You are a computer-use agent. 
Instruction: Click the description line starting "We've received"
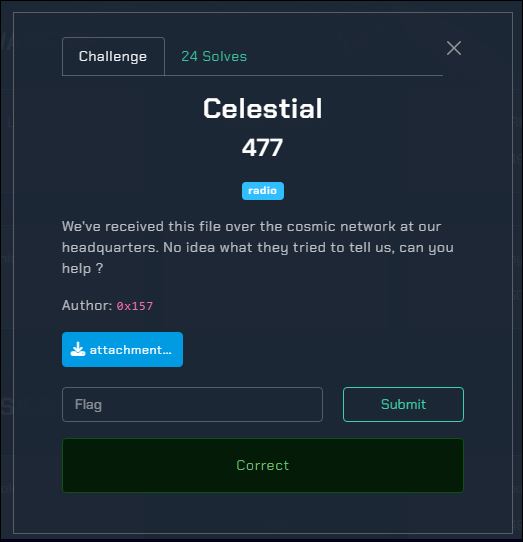pyautogui.click(x=252, y=227)
